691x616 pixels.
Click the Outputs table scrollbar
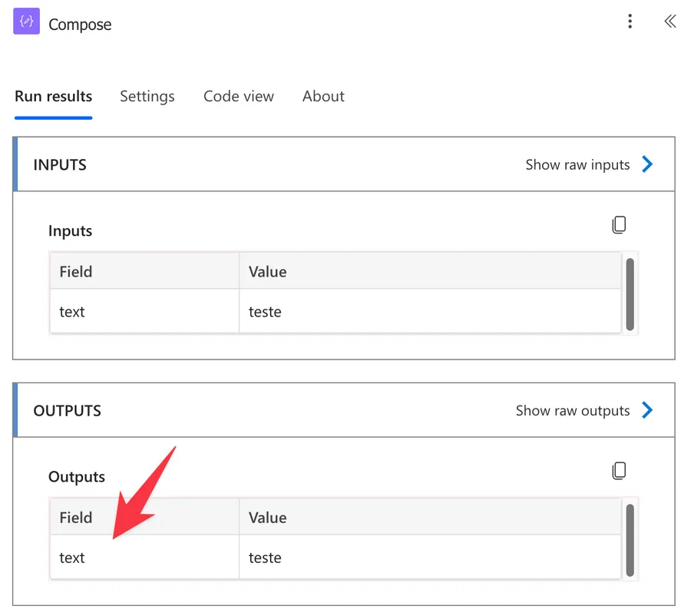pyautogui.click(x=630, y=540)
